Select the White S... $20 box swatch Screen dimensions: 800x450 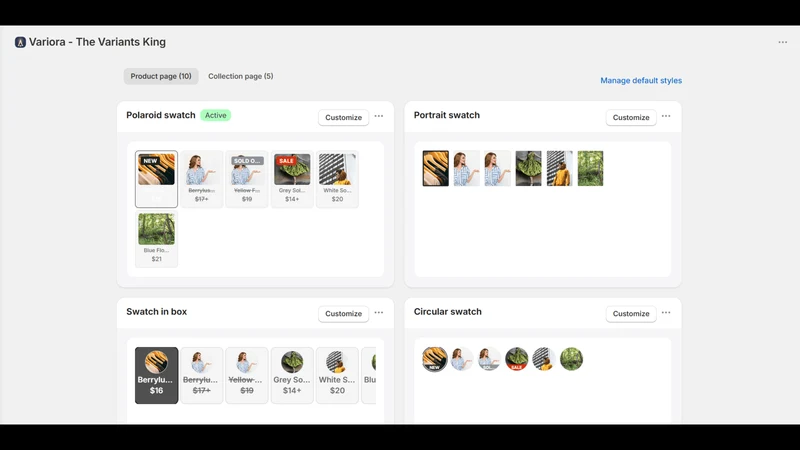point(337,376)
